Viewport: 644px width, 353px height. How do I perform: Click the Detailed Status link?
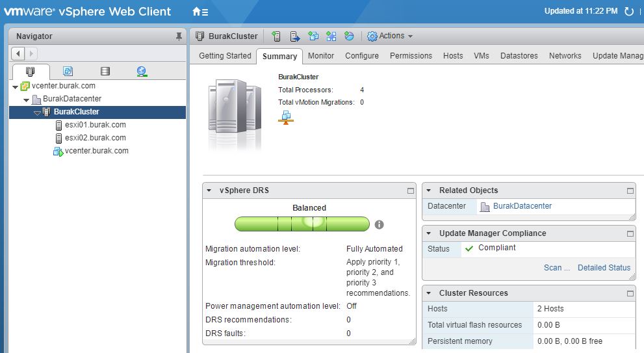tap(604, 268)
